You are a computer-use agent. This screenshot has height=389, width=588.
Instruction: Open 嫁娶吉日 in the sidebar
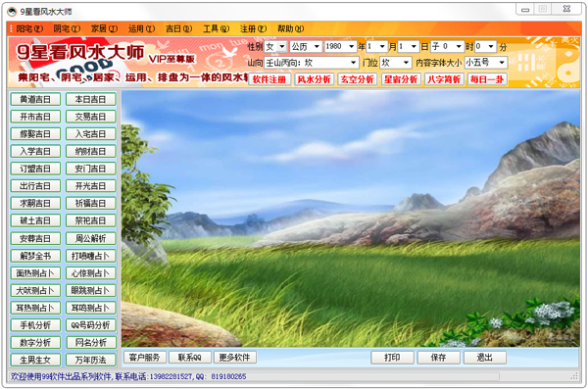tap(35, 134)
